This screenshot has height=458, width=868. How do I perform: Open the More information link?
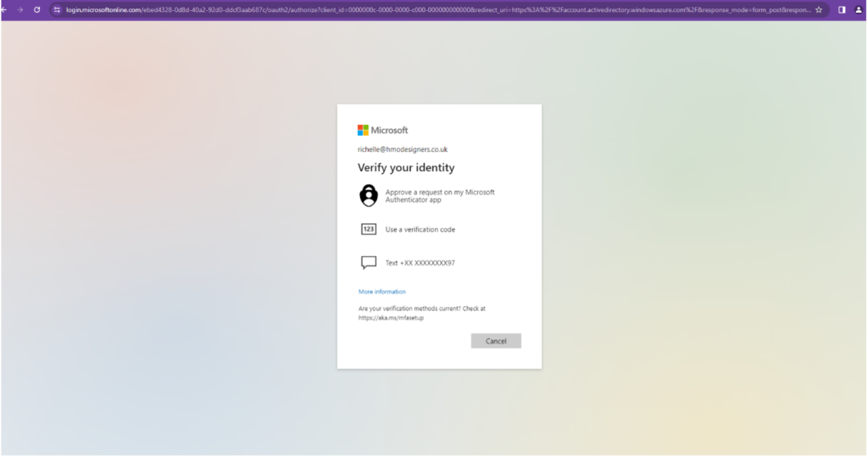(x=381, y=292)
